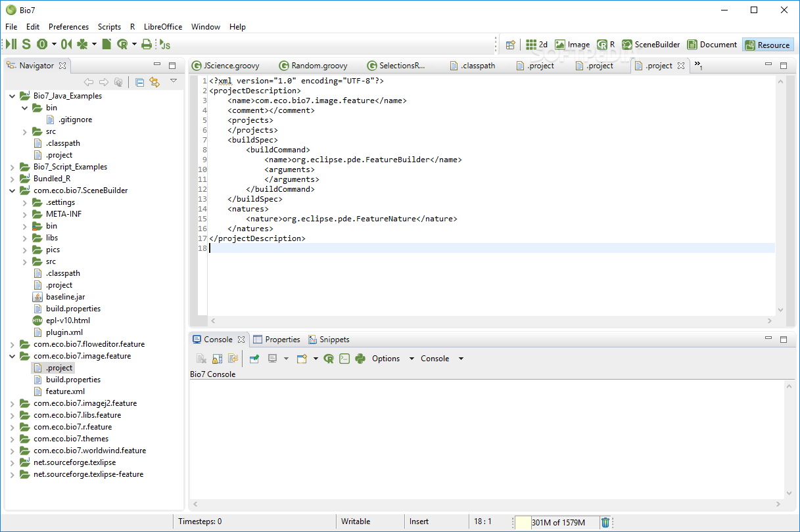This screenshot has height=532, width=800.
Task: Select feature.xml file
Action: point(59,391)
